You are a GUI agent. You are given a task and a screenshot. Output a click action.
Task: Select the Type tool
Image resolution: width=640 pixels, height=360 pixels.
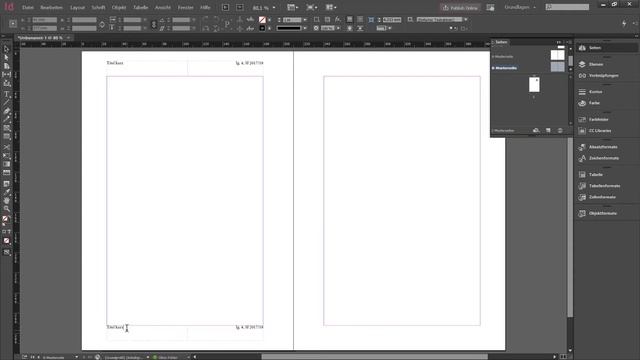point(6,94)
